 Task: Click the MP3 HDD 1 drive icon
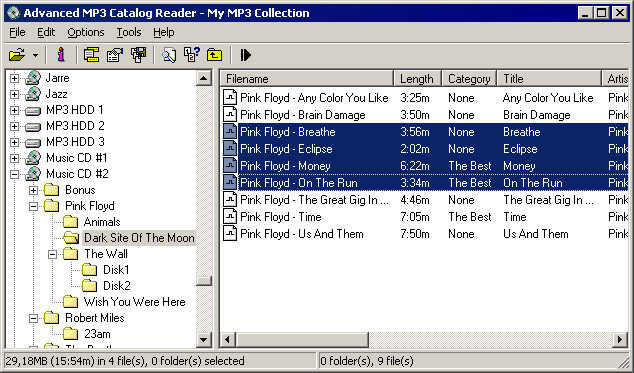[x=33, y=110]
